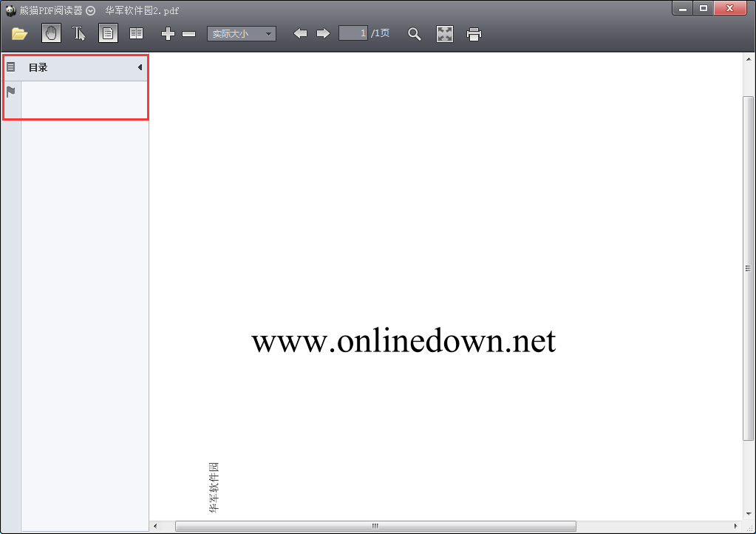
Task: Print the current PDF
Action: pyautogui.click(x=474, y=33)
